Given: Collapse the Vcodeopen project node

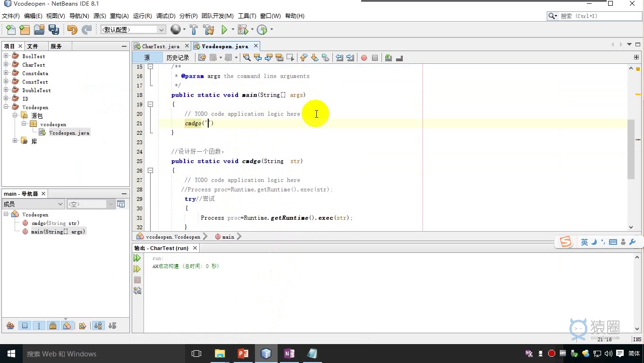Looking at the screenshot, I should (7, 107).
